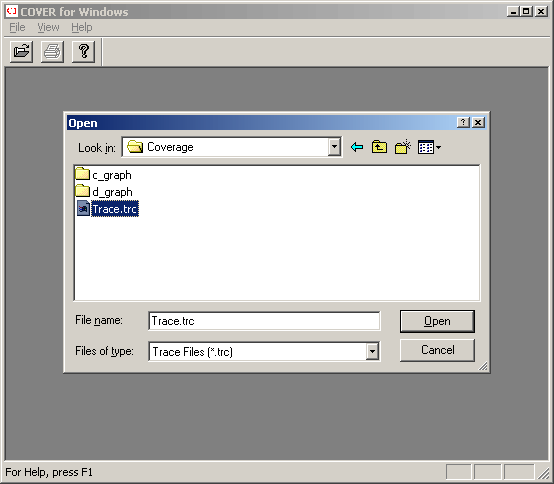Screen dimensions: 554x484
Task: Open the File menu
Action: tap(17, 27)
